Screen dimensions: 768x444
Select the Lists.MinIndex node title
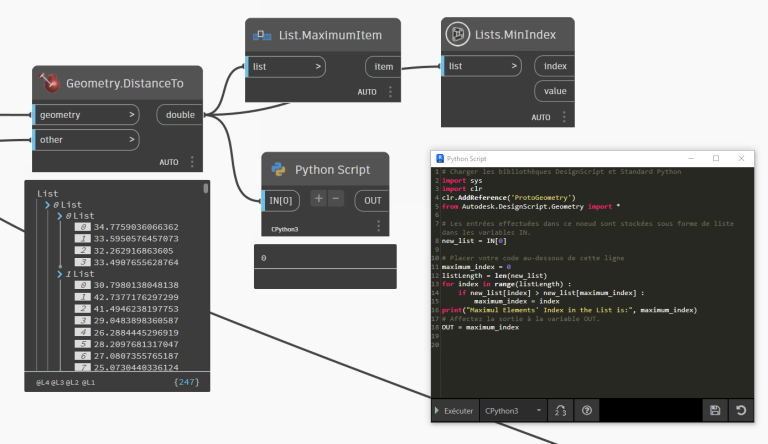515,35
